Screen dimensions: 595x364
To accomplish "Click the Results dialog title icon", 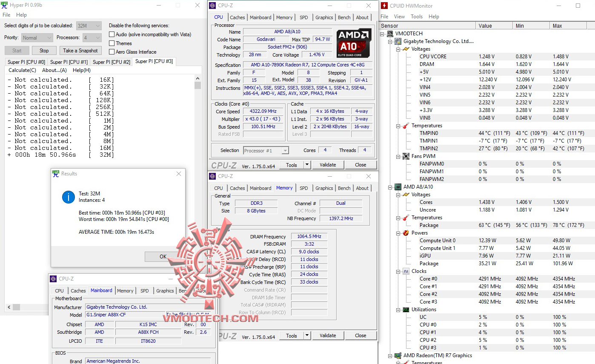I will pos(56,173).
